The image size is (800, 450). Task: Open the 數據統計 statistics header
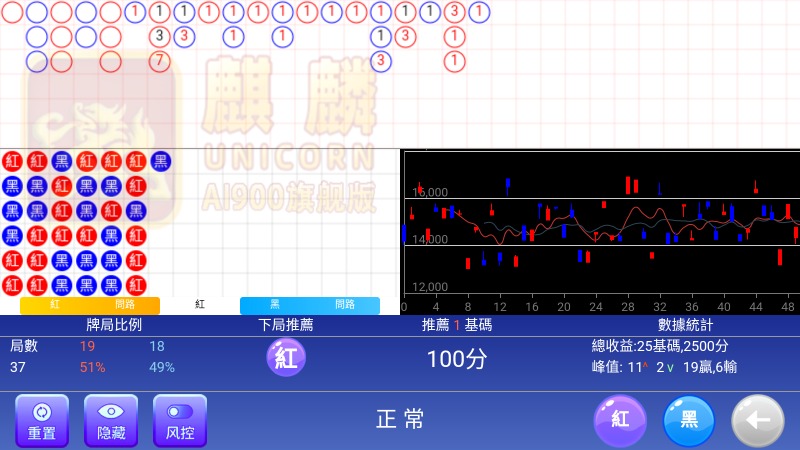click(685, 325)
